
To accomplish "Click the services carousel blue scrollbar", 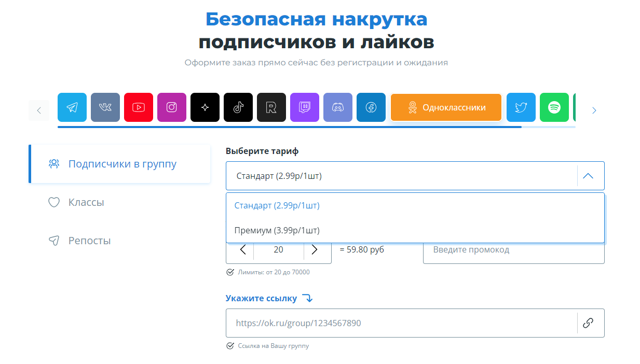I will 289,127.
